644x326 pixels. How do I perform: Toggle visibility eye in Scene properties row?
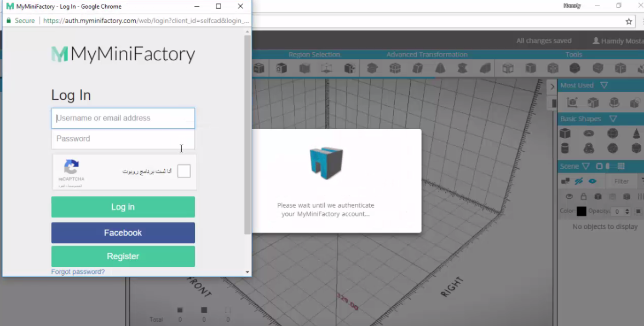(x=570, y=197)
